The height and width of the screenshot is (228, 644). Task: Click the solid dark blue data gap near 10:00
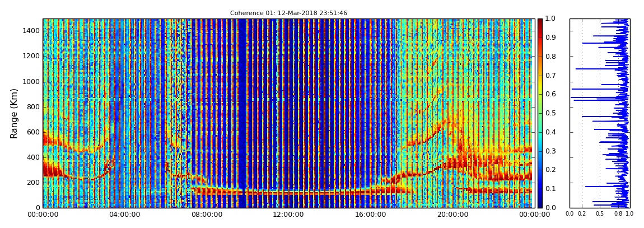point(242,113)
